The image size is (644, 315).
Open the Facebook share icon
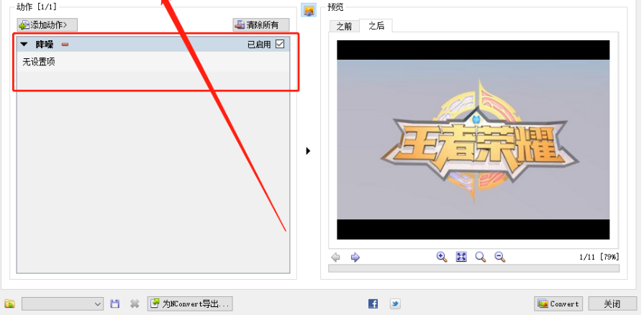(373, 304)
